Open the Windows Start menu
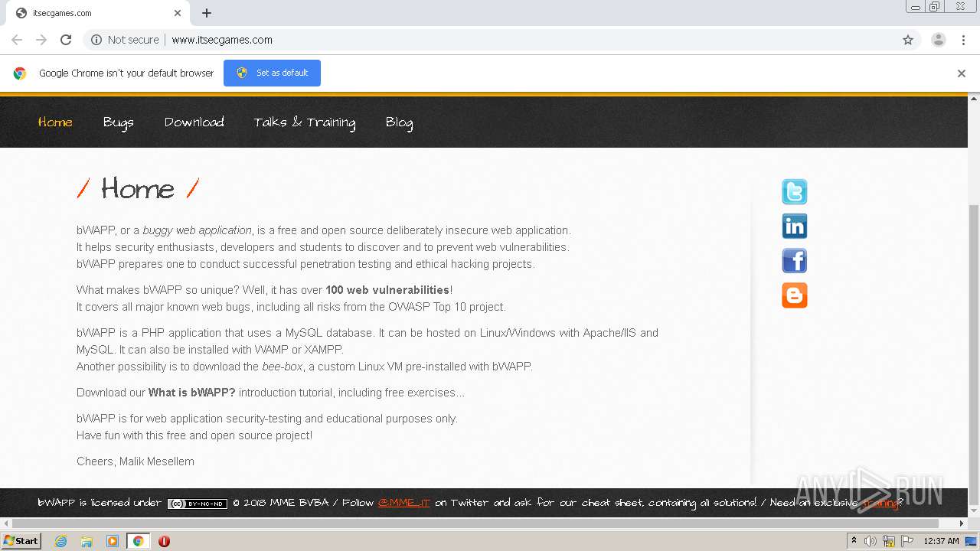The width and height of the screenshot is (980, 551). point(21,541)
